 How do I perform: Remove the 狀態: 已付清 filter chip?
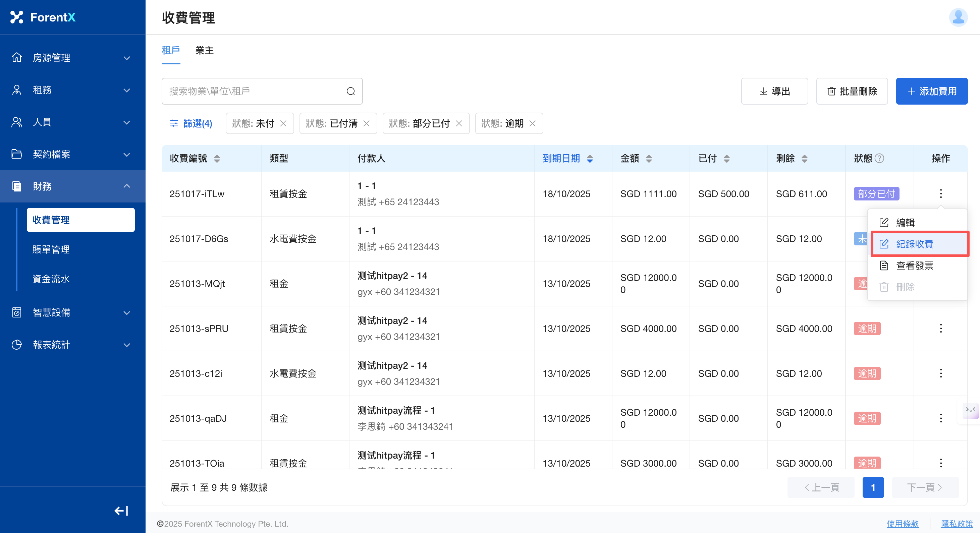366,124
